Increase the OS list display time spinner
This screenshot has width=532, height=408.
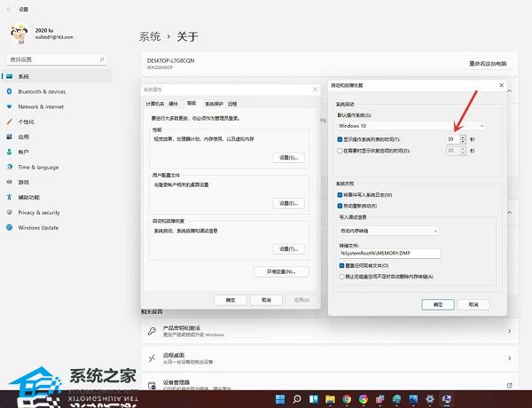463,137
